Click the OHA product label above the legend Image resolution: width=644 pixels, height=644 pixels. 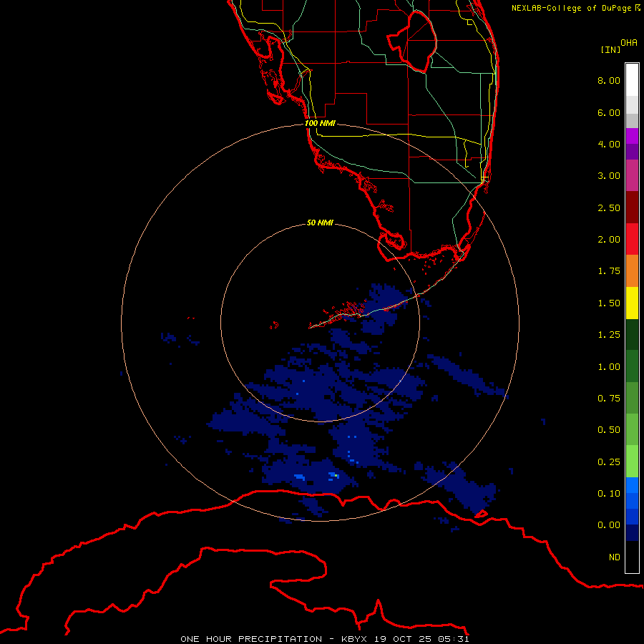(x=629, y=43)
